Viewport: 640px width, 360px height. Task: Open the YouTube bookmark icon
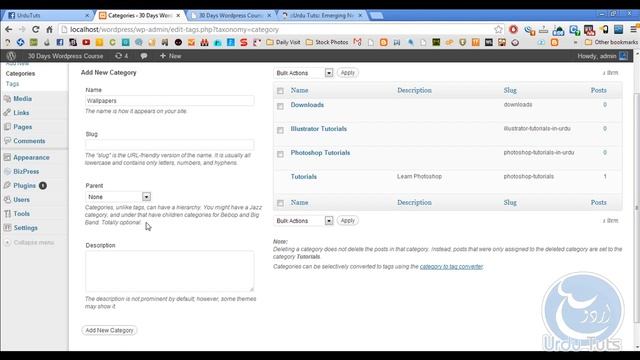pos(86,42)
